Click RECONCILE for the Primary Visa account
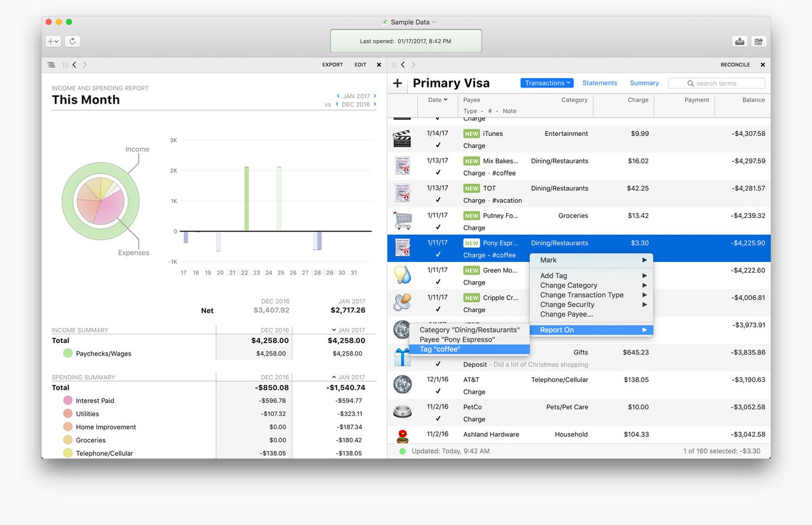 click(x=735, y=64)
